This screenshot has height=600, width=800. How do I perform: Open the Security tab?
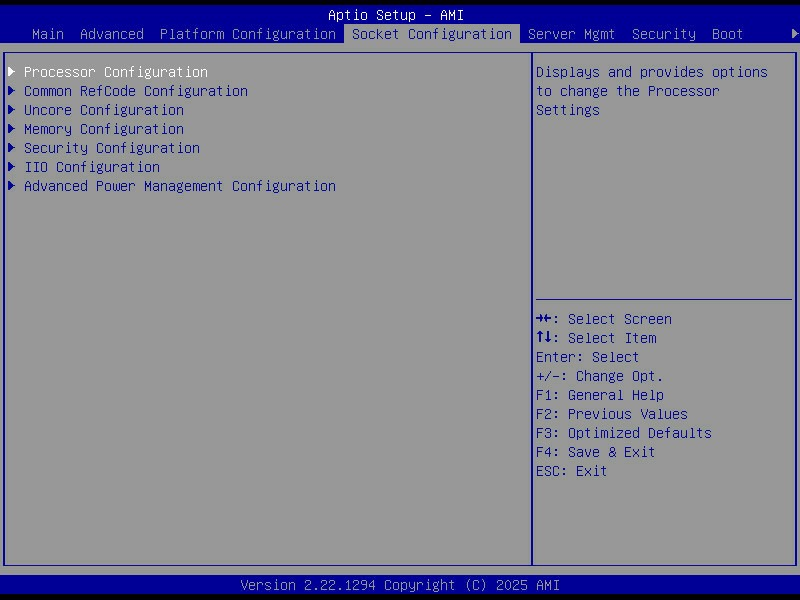(664, 34)
